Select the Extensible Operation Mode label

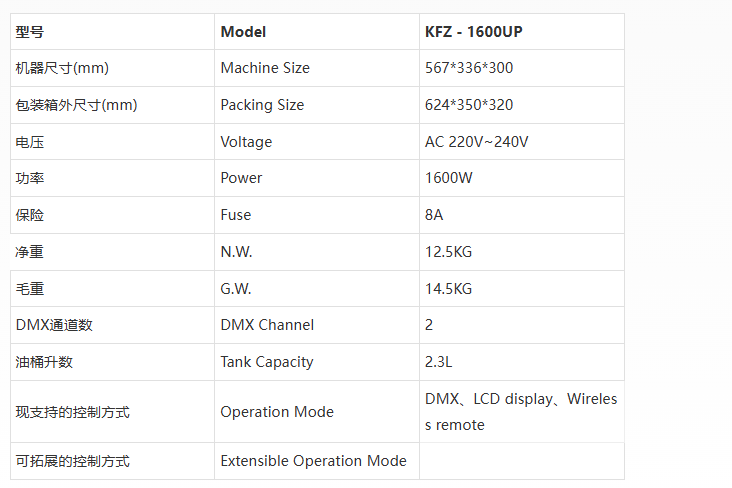click(x=313, y=461)
